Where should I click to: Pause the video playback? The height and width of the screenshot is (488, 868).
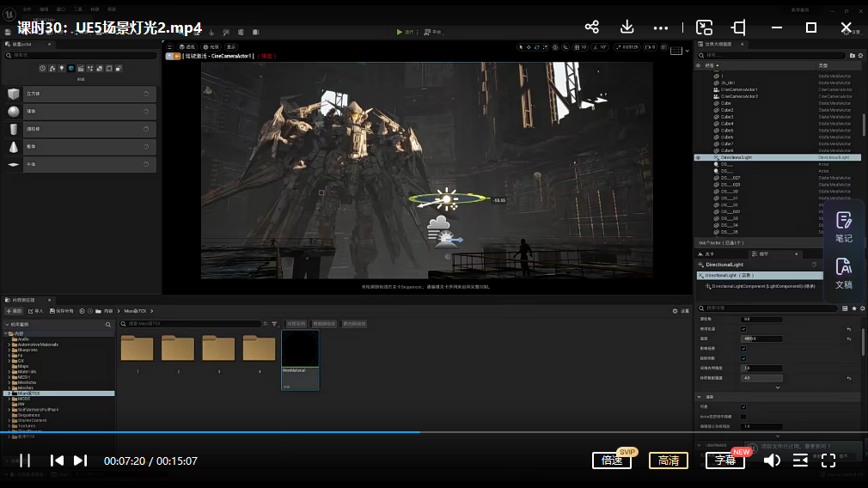click(25, 461)
